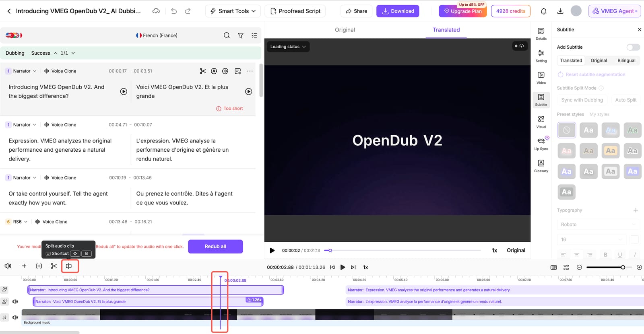This screenshot has height=334, width=644.
Task: Open the Setting panel icon
Action: click(541, 56)
